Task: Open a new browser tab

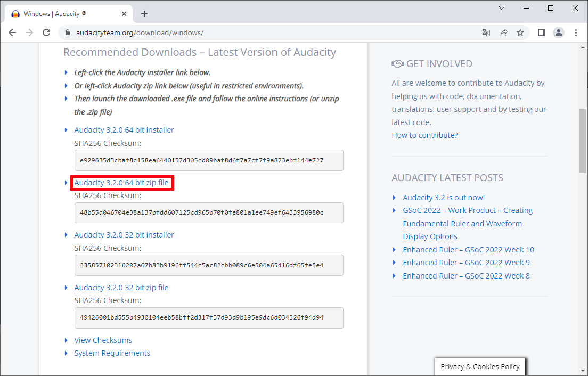Action: [x=144, y=13]
